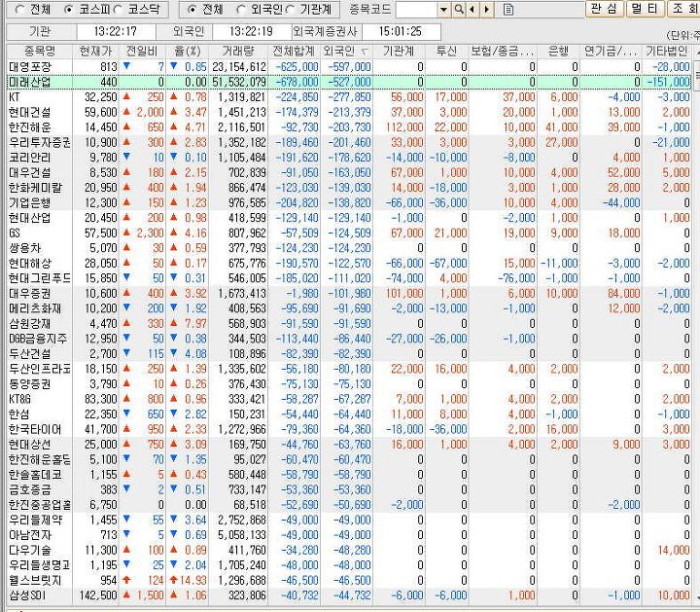
Task: Select the 현대해상 stock name
Action: click(x=29, y=264)
